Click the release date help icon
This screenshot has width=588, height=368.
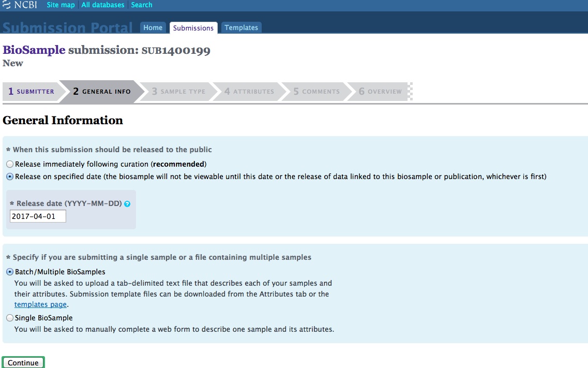[x=127, y=204]
